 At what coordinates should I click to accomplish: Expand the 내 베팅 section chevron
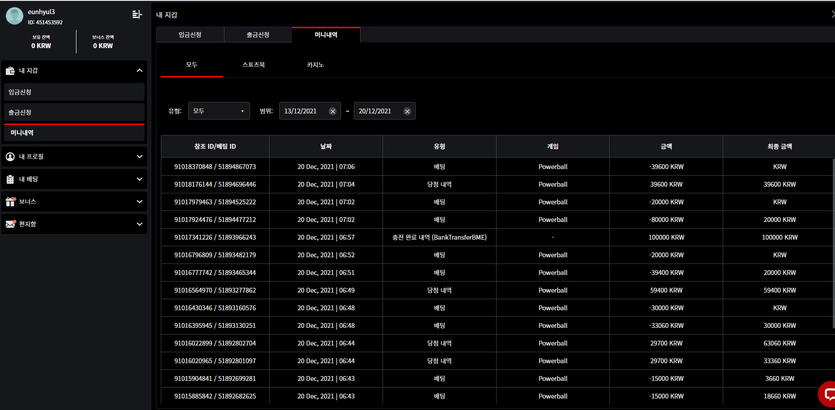[140, 179]
